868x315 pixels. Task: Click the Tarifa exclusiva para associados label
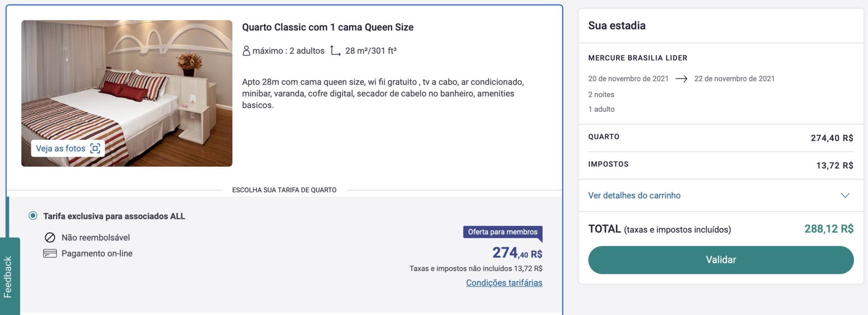[114, 216]
